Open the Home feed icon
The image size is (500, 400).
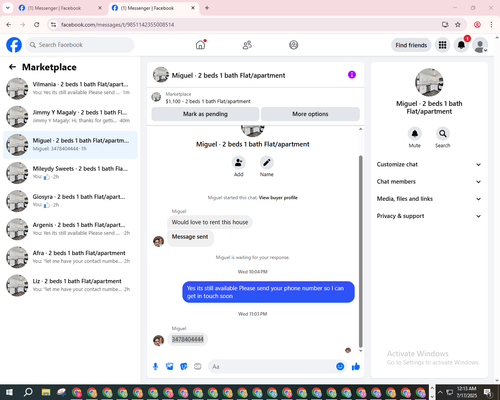pos(200,45)
